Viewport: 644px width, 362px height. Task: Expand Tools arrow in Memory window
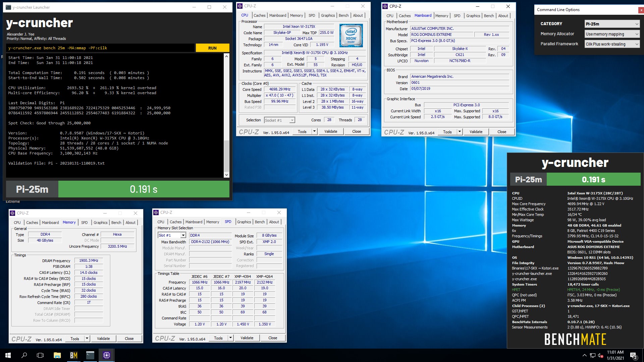click(87, 339)
